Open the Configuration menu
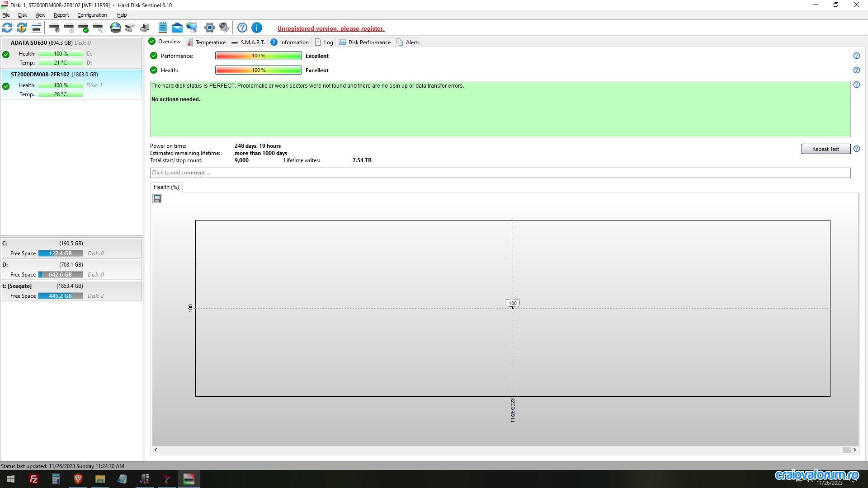The height and width of the screenshot is (488, 868). (92, 15)
